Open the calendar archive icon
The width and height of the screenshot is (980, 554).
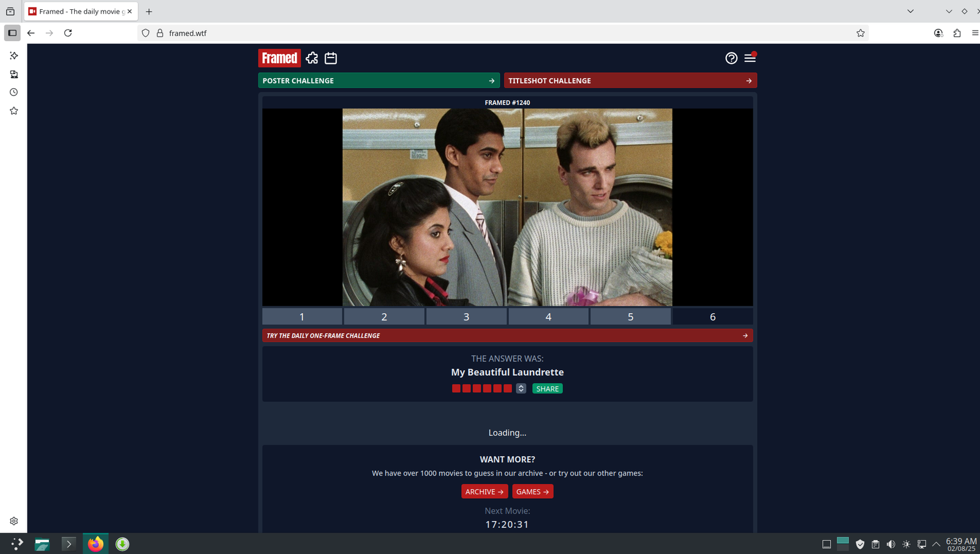pos(331,58)
